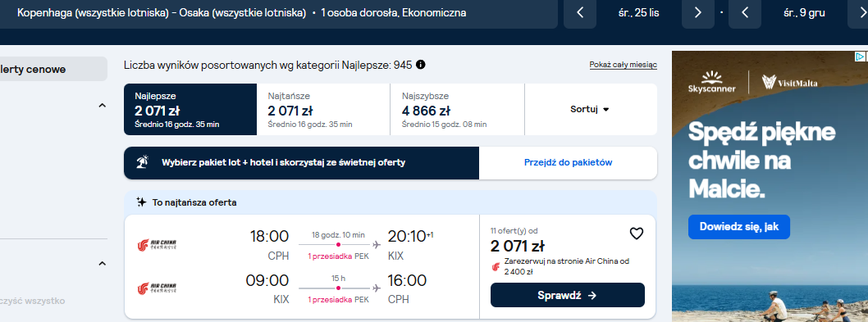Viewport: 868px width, 322px height.
Task: Open the results info icon next to 945
Action: tap(421, 65)
